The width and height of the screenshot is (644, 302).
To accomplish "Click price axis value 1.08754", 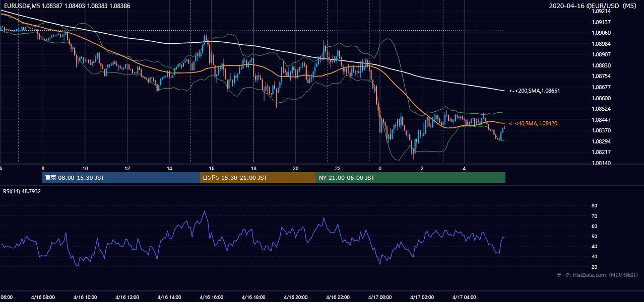I will tap(601, 76).
